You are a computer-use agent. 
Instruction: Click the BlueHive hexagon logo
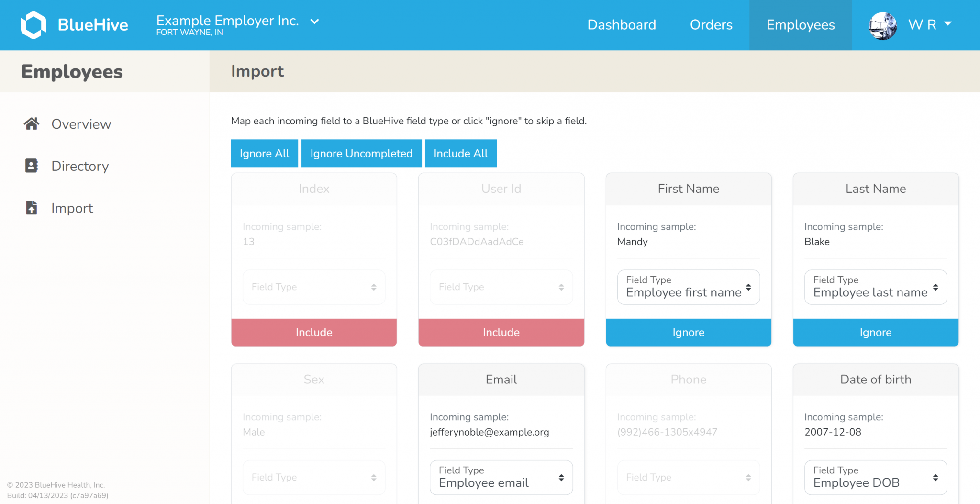coord(33,25)
